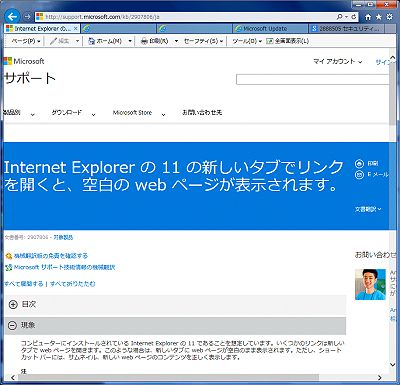Screen dimensions: 400x385
Task: Open the Tools gear icon
Action: point(389,17)
